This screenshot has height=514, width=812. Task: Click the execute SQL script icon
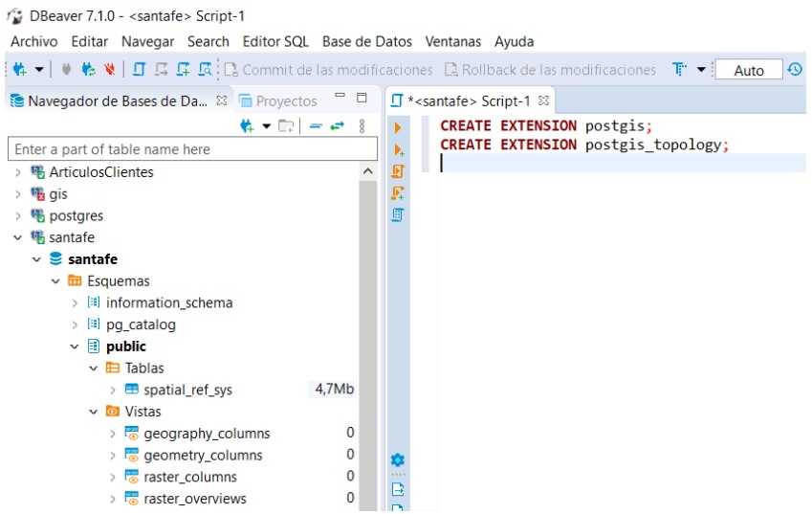(x=398, y=171)
